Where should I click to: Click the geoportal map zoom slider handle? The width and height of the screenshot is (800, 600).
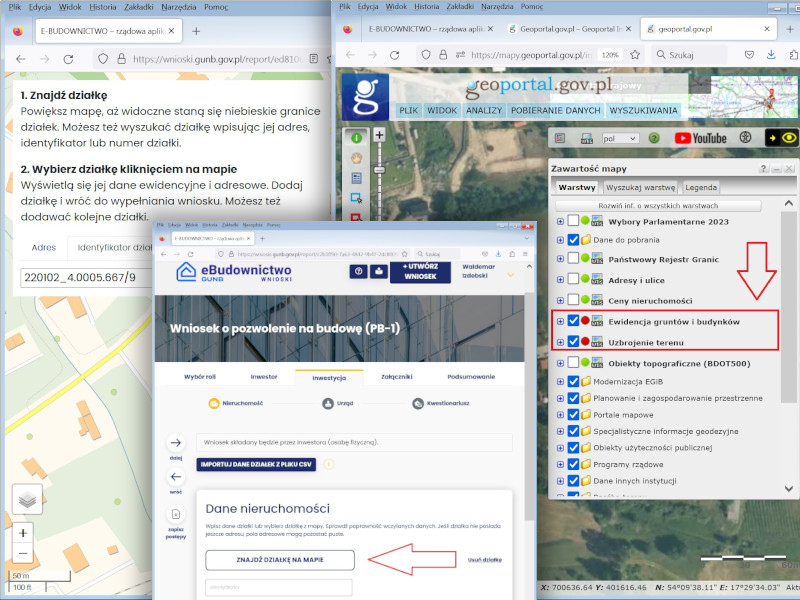point(379,169)
